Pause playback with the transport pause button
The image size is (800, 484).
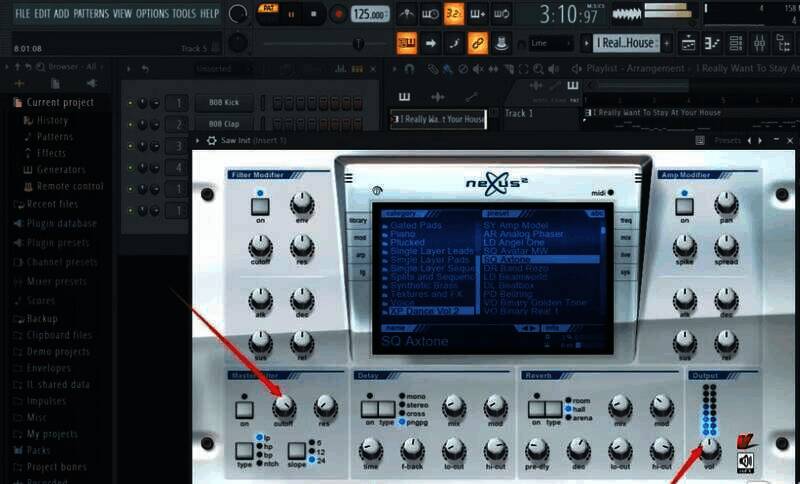tap(291, 14)
